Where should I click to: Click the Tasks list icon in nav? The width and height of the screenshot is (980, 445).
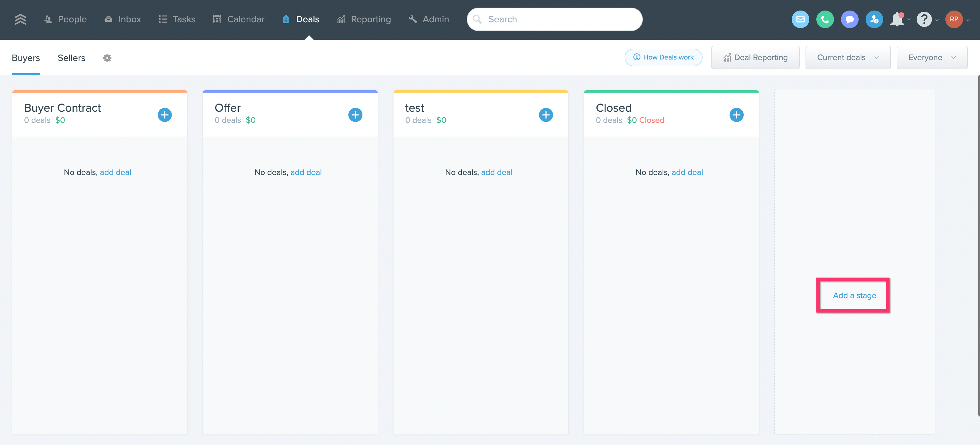pyautogui.click(x=162, y=19)
